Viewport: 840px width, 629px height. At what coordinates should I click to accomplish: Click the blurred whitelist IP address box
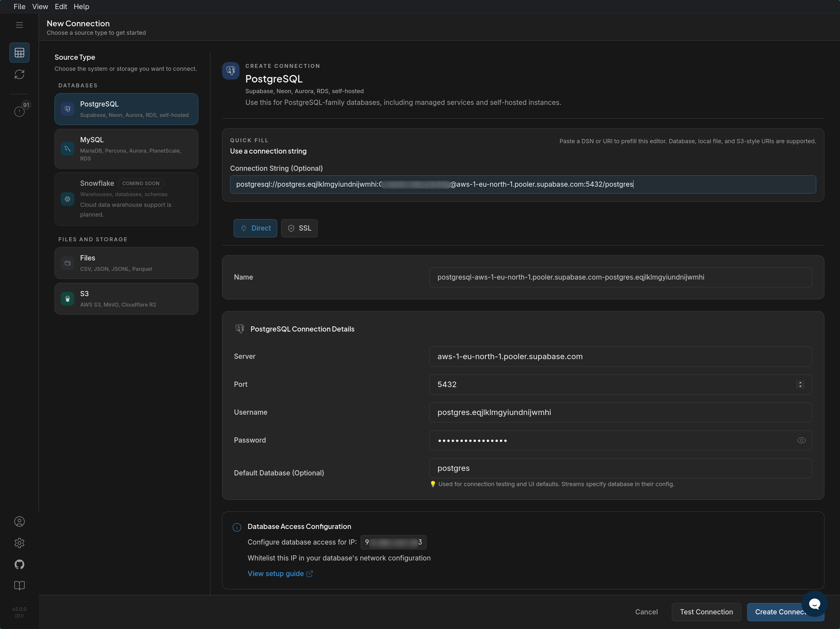pos(393,542)
